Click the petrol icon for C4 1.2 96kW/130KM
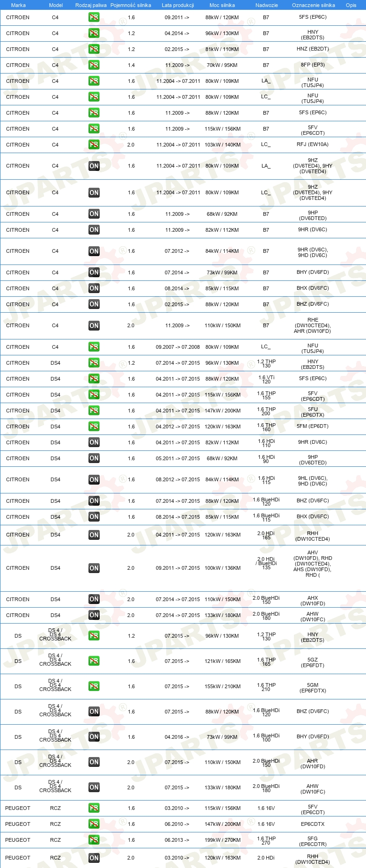Screen dimensions: 366x868 tap(94, 33)
